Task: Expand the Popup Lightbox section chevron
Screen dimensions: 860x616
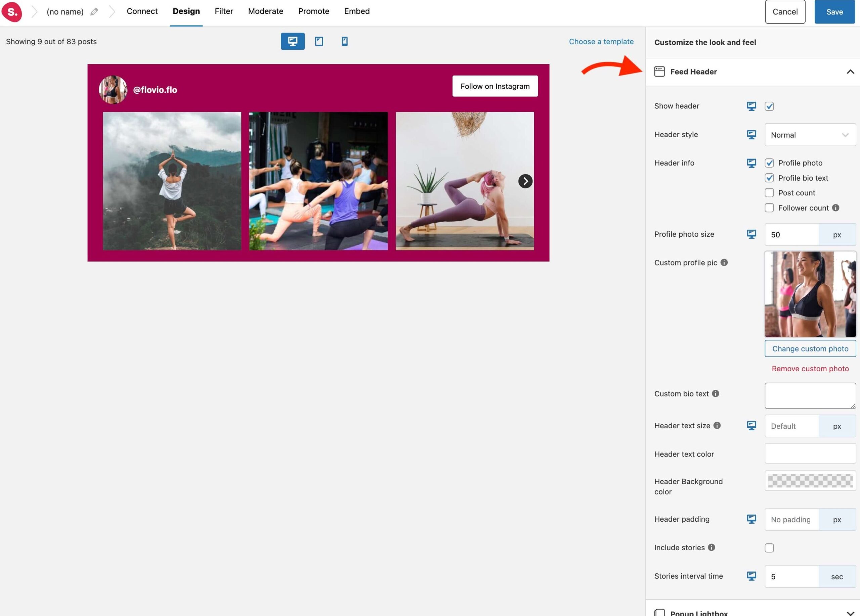Action: pyautogui.click(x=850, y=613)
